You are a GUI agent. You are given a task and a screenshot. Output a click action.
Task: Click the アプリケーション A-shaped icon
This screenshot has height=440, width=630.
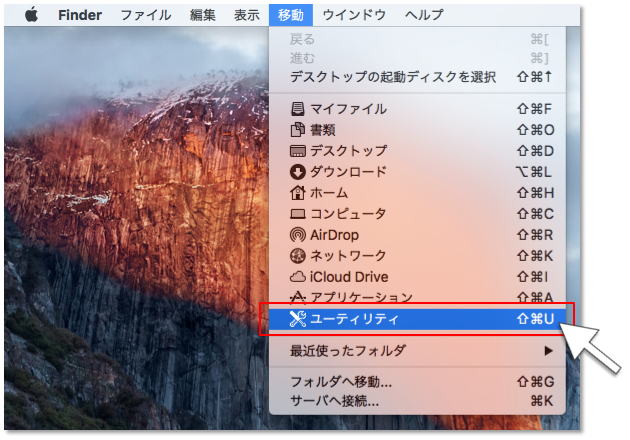tap(297, 297)
